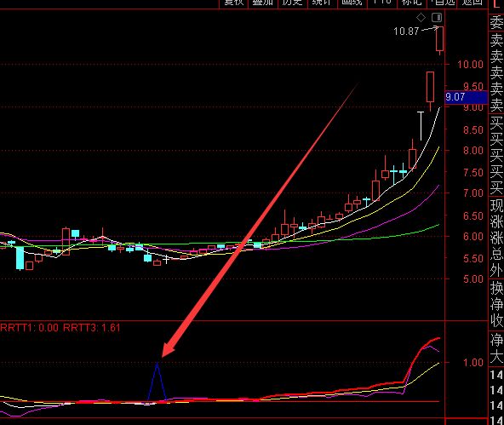The width and height of the screenshot is (504, 425).
Task: Open the 叠加 overlay toolbar option
Action: tap(262, 3)
